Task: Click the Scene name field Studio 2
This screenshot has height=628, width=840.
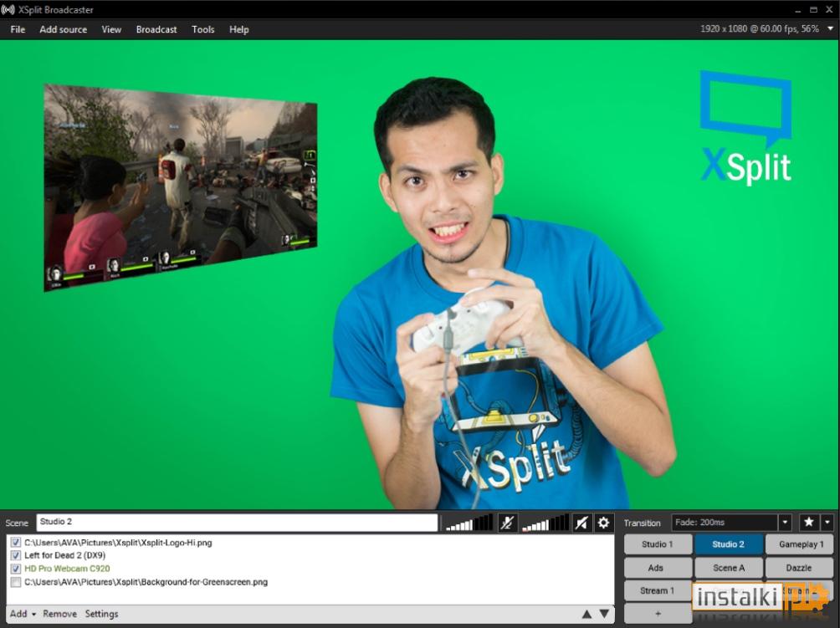Action: [237, 522]
